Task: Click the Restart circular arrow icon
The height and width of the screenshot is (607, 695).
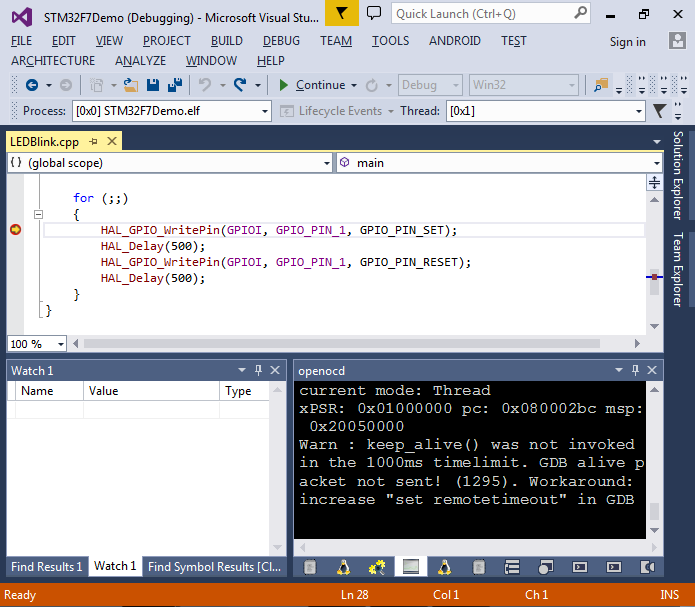Action: click(371, 85)
